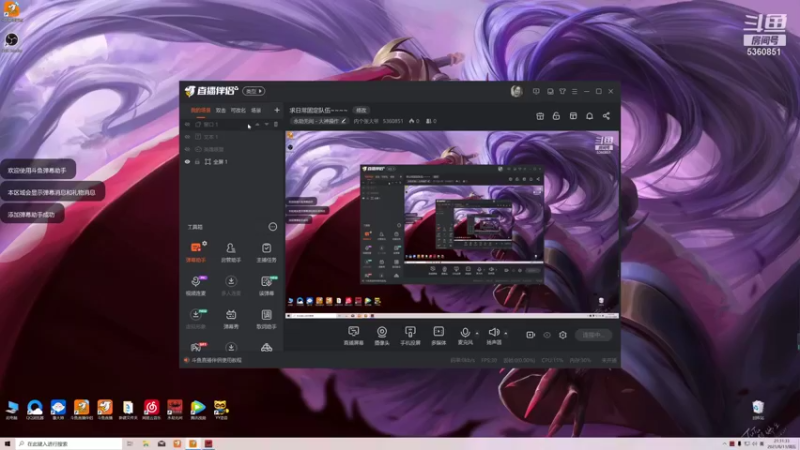The image size is (800, 450).
Task: Delete the 窗口 1 source with trash icon
Action: [x=276, y=124]
